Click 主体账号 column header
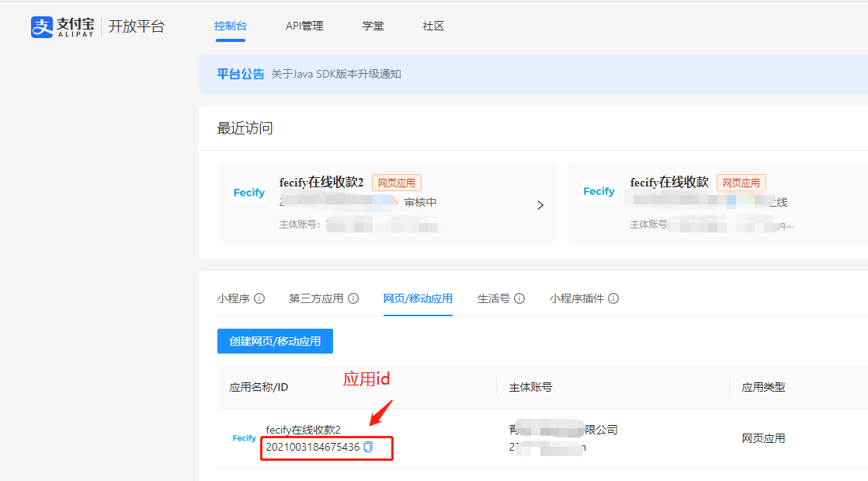 (x=530, y=387)
